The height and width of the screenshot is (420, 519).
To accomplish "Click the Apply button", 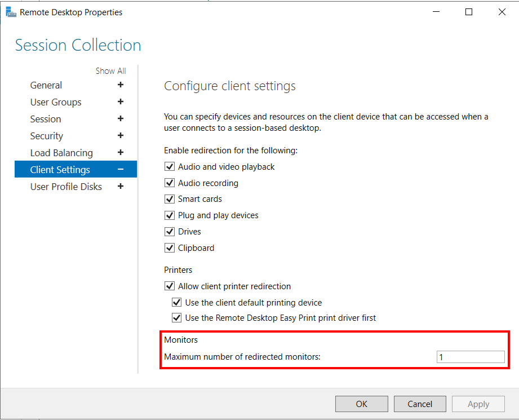I will coord(478,404).
